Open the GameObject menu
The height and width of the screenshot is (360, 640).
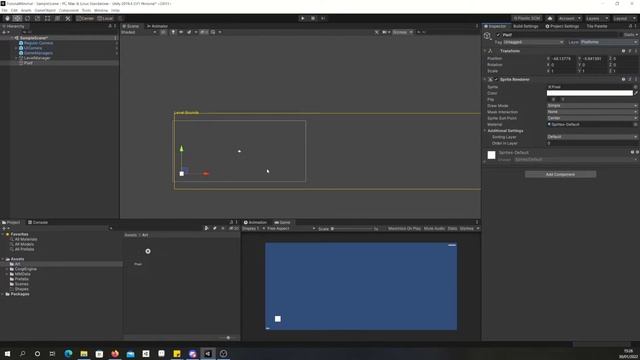pos(45,10)
